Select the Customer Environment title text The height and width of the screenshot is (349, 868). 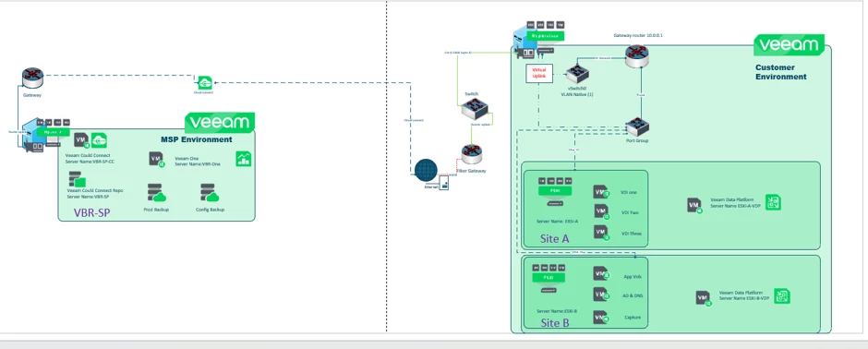[x=780, y=72]
